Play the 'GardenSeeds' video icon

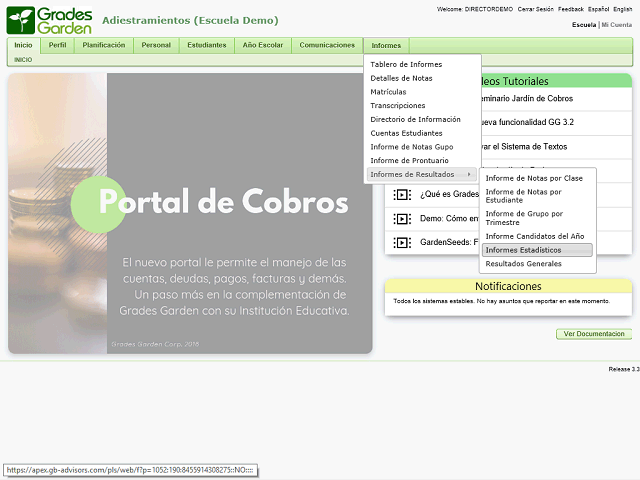[x=402, y=242]
